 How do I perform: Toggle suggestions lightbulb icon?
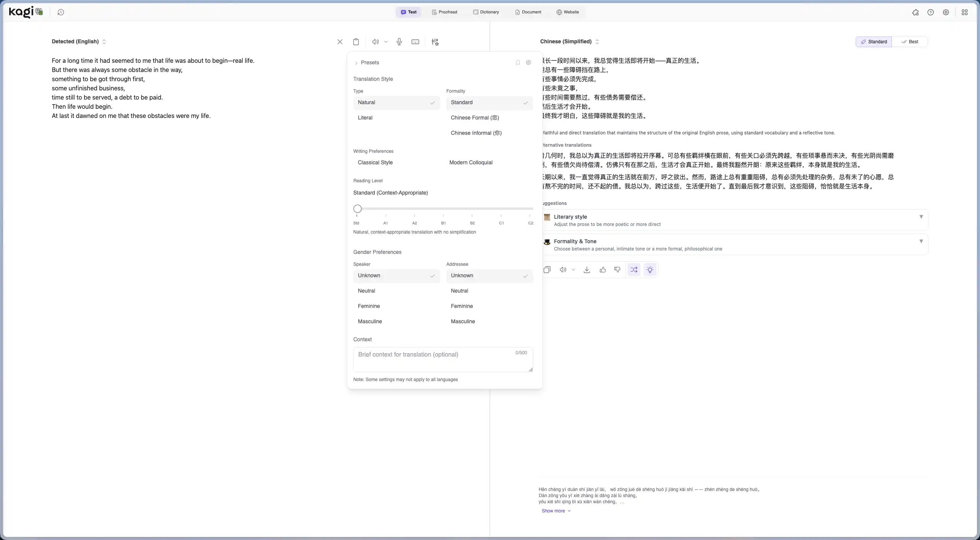650,270
